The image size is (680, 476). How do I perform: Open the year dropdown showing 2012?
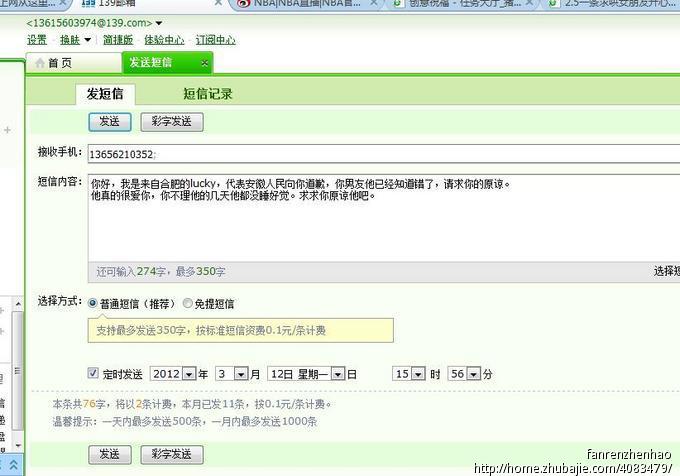pyautogui.click(x=189, y=374)
